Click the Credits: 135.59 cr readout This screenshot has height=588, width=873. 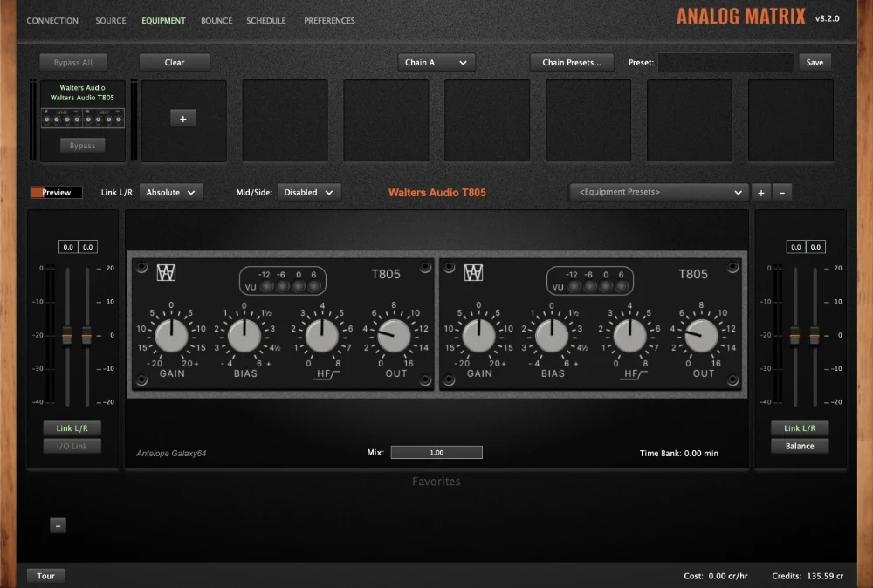pyautogui.click(x=808, y=577)
